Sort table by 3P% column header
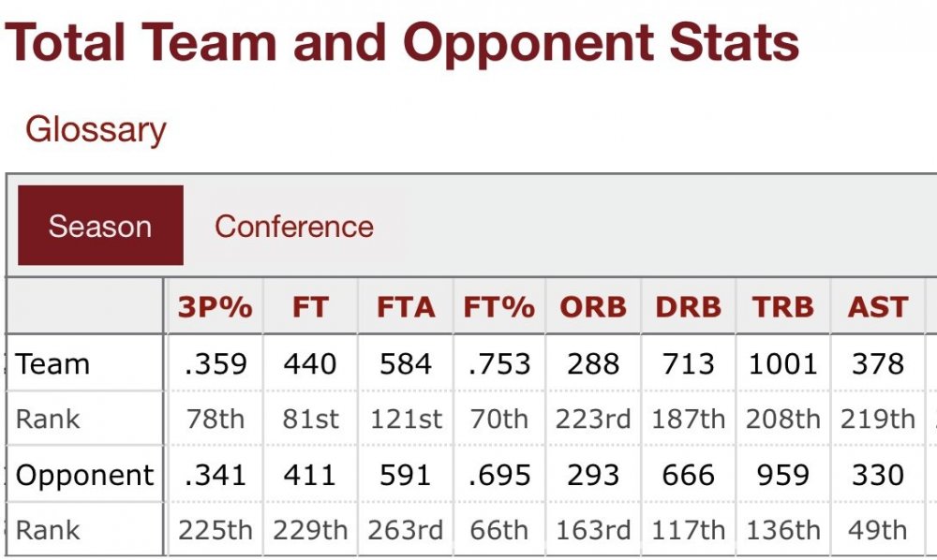 (x=216, y=307)
